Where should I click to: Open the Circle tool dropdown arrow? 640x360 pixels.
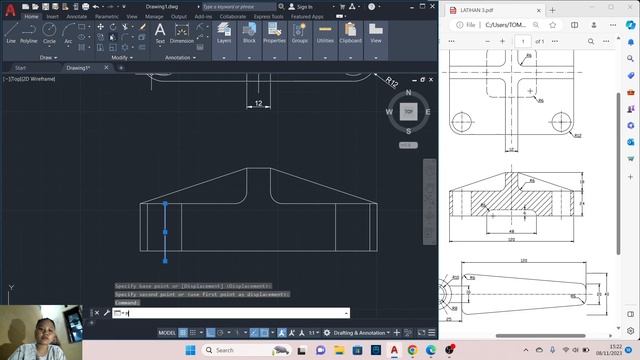49,46
